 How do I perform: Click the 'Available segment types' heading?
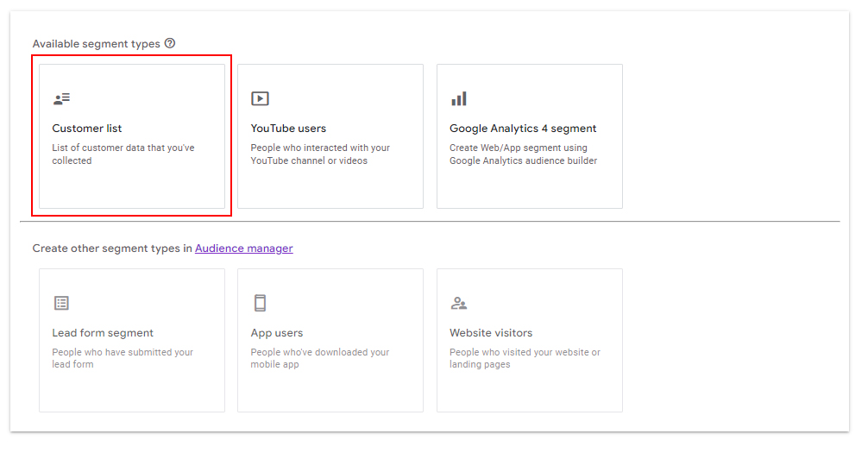pos(97,44)
